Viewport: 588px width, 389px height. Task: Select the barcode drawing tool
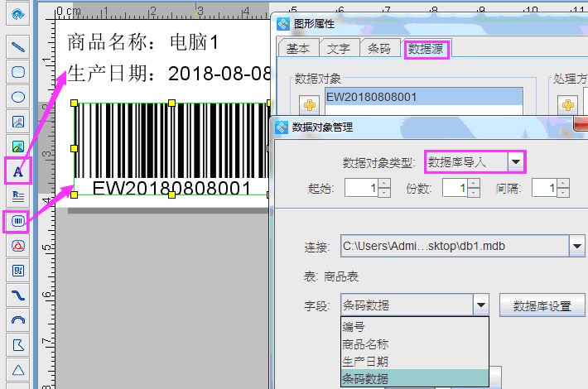pos(17,221)
